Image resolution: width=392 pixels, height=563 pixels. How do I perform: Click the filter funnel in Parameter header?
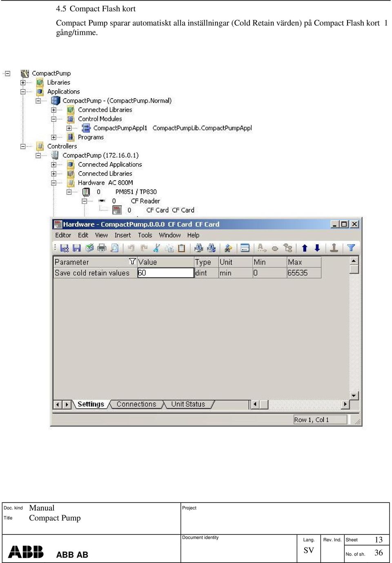[132, 261]
